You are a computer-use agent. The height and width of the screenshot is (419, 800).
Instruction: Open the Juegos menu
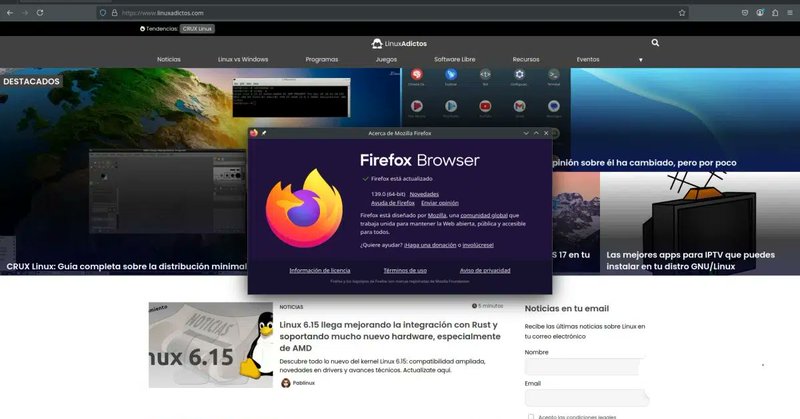(386, 59)
